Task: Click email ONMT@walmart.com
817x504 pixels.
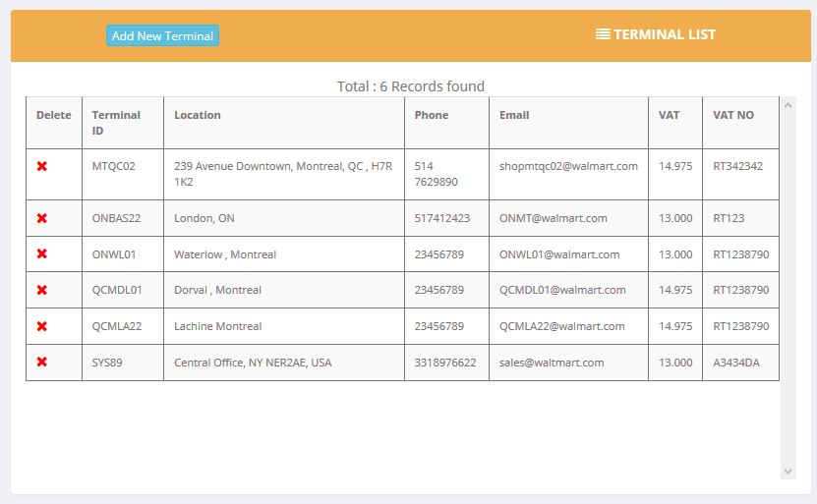Action: tap(554, 218)
